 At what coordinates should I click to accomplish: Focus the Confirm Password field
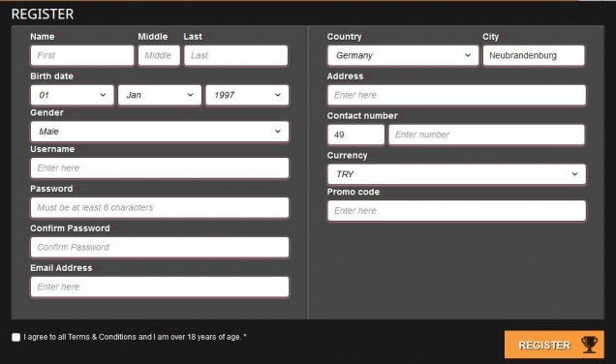(x=160, y=248)
